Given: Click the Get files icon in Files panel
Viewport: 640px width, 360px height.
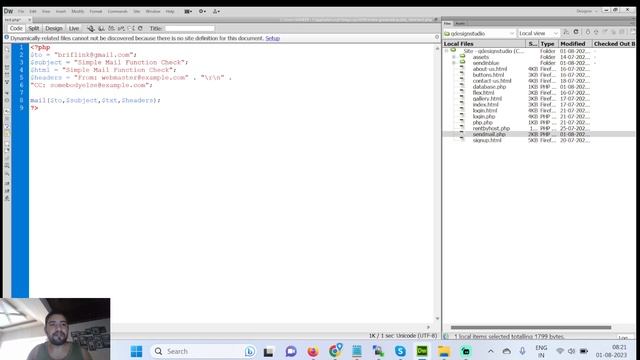Looking at the screenshot, I should [588, 32].
